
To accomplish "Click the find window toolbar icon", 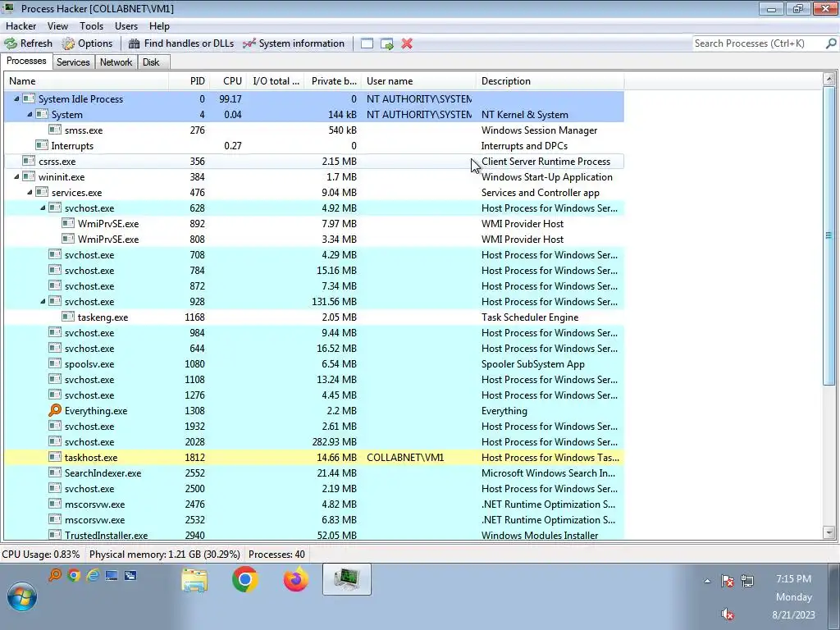I will [x=367, y=44].
